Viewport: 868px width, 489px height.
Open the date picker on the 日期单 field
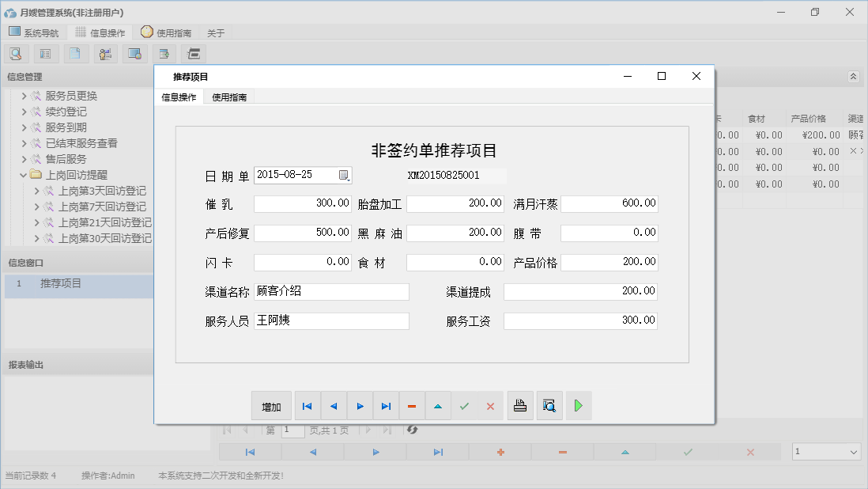pyautogui.click(x=345, y=174)
